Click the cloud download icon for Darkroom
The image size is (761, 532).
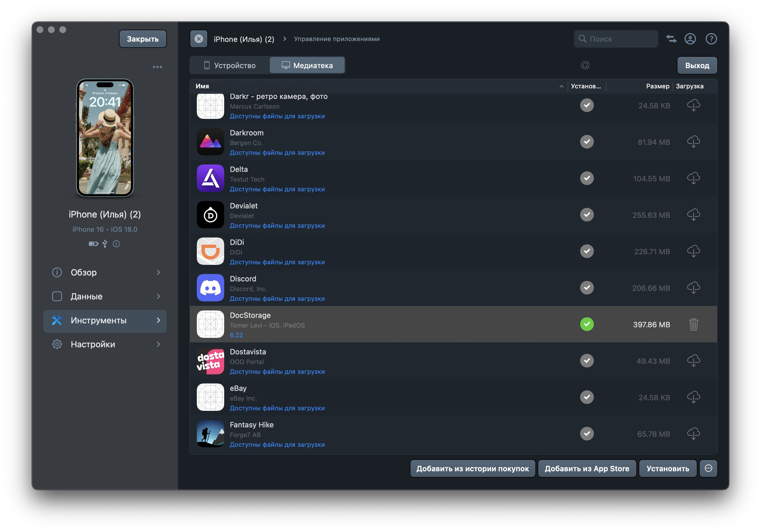pos(693,142)
